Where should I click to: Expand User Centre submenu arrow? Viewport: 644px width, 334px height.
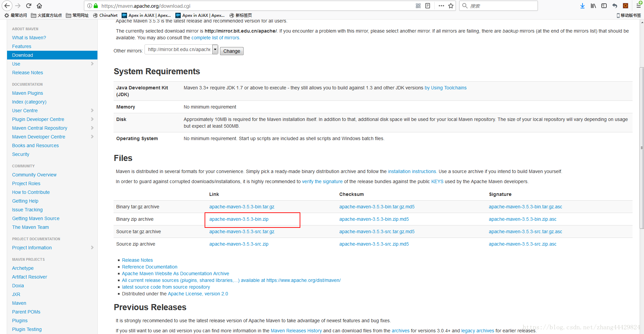92,111
